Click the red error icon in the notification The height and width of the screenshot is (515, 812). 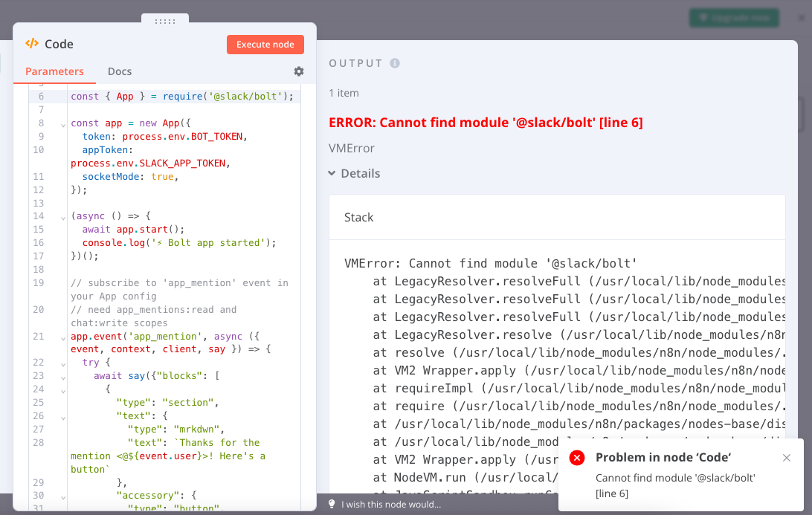click(577, 458)
